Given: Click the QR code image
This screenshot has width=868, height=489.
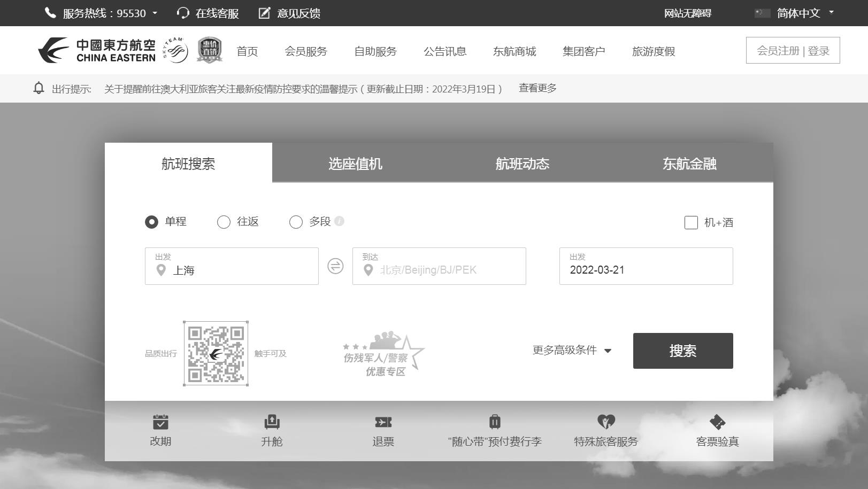Looking at the screenshot, I should click(x=216, y=353).
